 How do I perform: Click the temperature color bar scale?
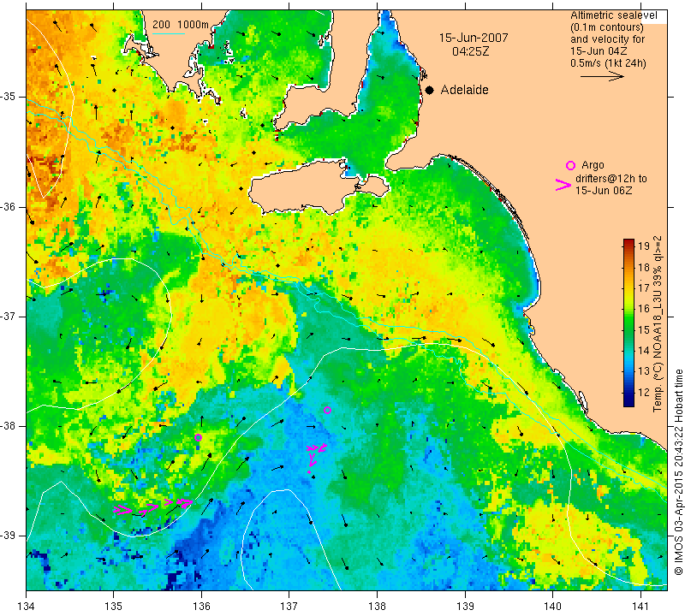tap(628, 323)
